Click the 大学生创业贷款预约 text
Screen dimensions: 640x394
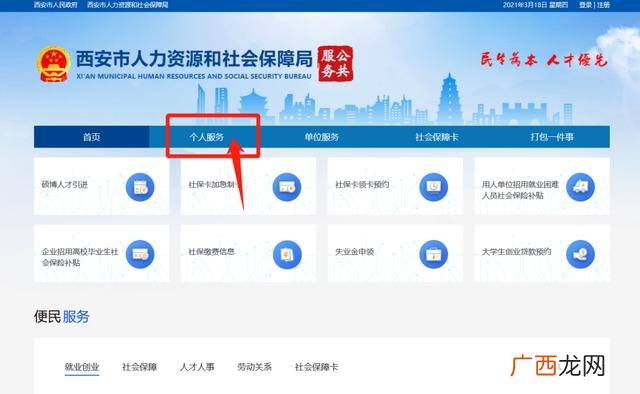click(x=516, y=252)
